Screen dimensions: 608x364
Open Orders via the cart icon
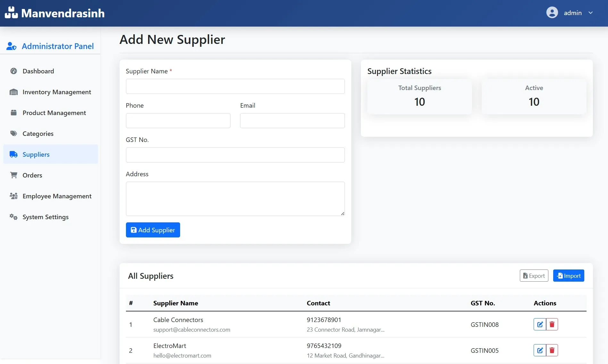point(14,175)
